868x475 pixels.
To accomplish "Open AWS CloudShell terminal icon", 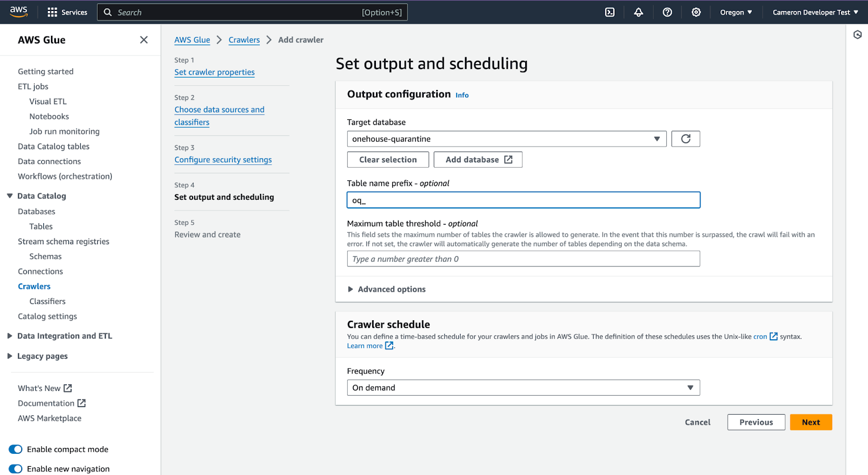I will pos(610,12).
